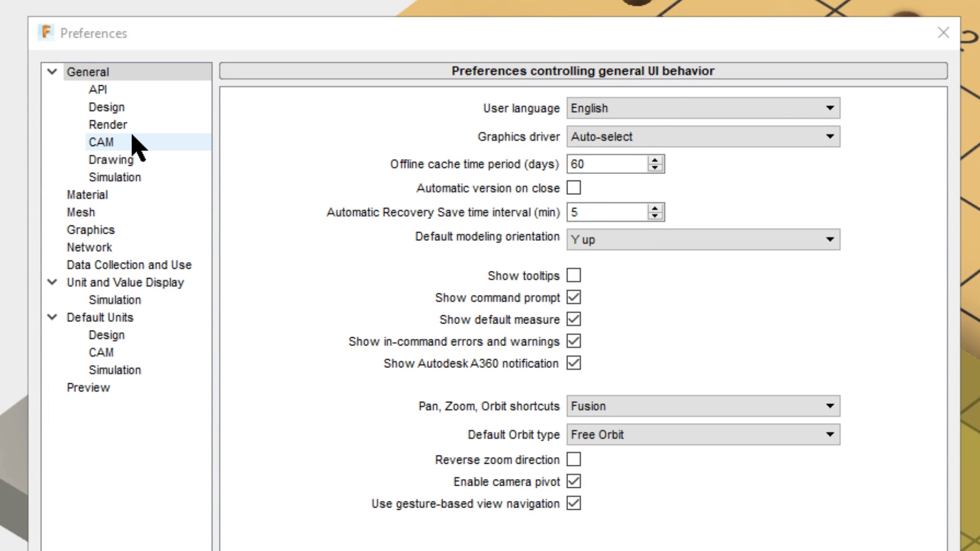Select the Network preferences category

point(89,247)
